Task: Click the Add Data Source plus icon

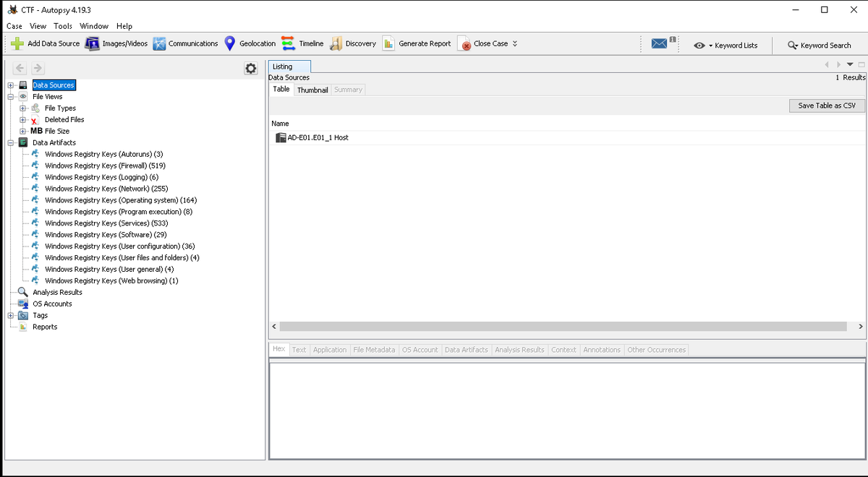Action: pyautogui.click(x=18, y=43)
